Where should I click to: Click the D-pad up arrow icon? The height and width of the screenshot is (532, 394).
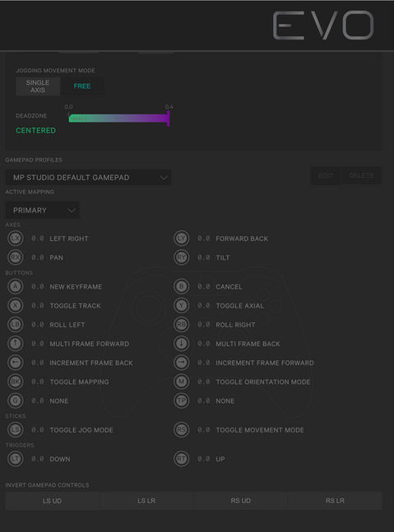16,344
